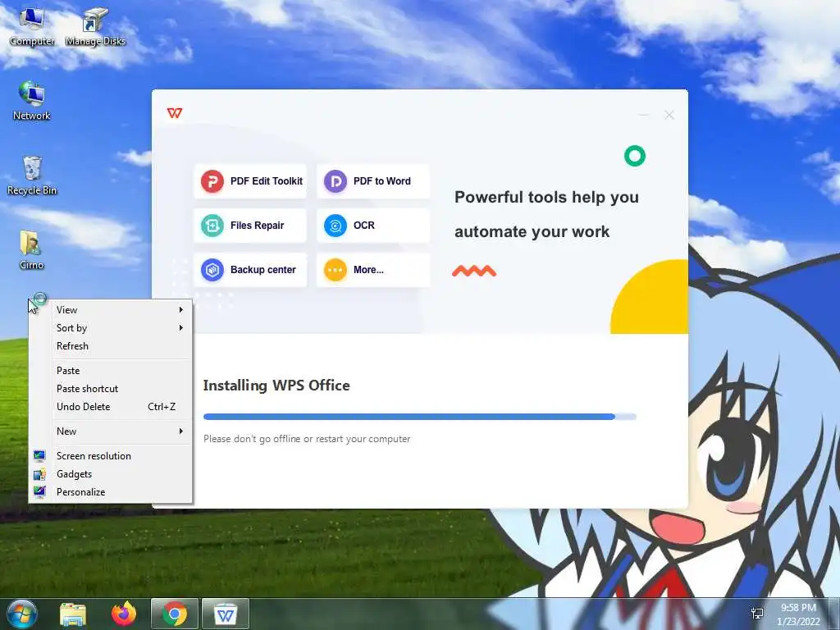Viewport: 840px width, 630px height.
Task: Click the More... label
Action: pos(368,270)
